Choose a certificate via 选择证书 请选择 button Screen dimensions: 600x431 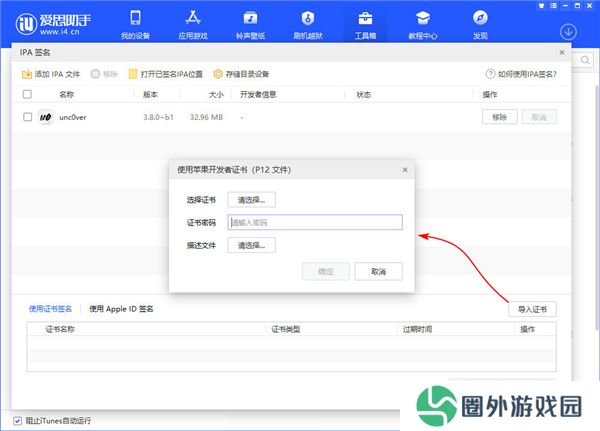pos(251,200)
